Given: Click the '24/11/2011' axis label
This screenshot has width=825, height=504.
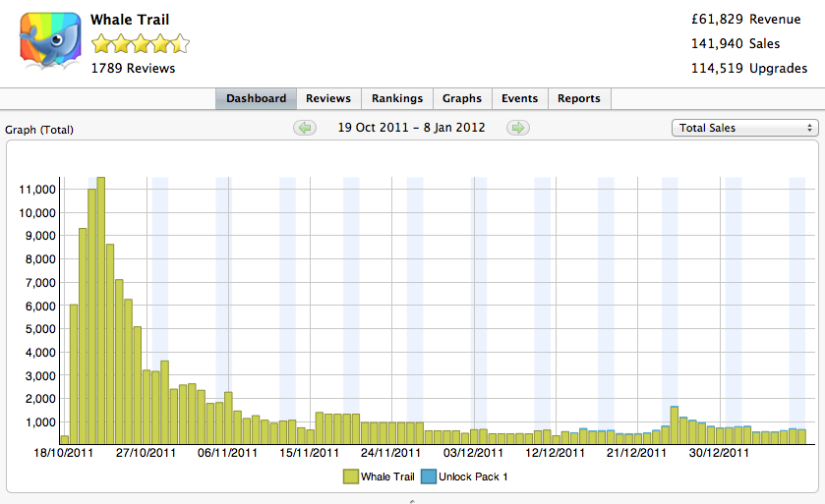Looking at the screenshot, I should click(391, 453).
